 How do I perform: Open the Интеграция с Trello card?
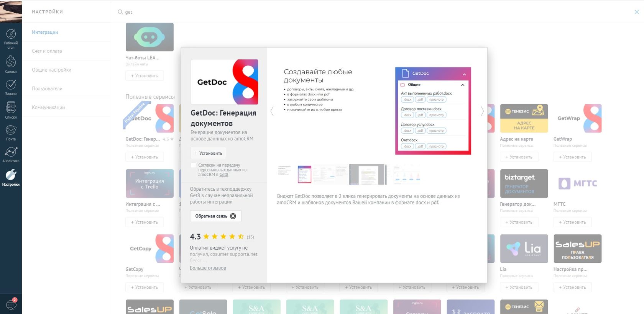[x=149, y=183]
